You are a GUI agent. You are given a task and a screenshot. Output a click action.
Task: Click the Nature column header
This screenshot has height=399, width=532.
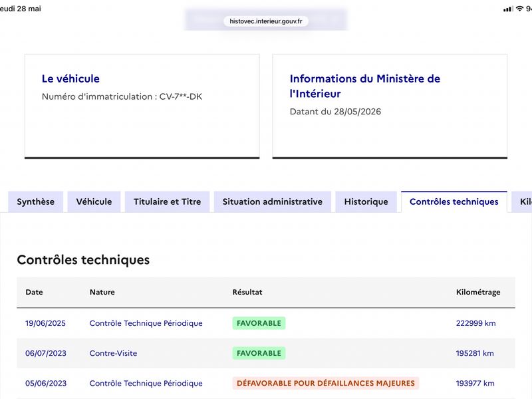pos(102,292)
